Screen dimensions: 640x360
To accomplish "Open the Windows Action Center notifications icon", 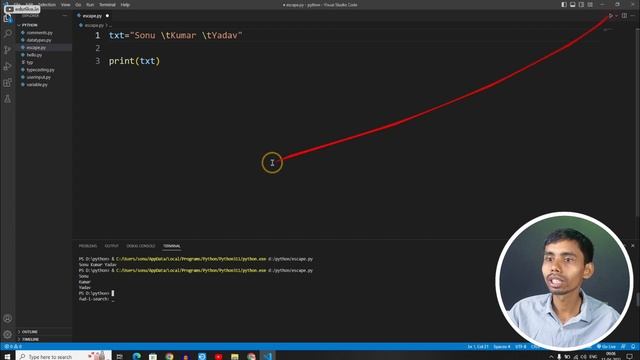I will coord(630,357).
